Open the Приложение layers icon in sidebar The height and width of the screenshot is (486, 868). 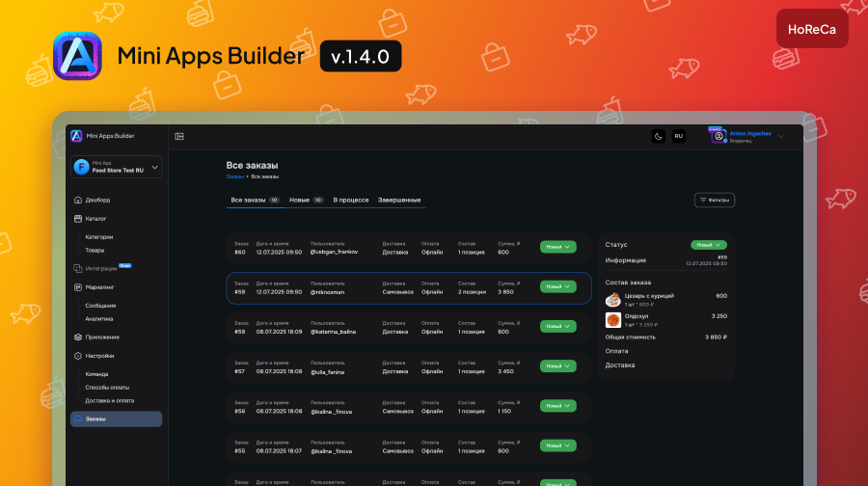tap(78, 337)
